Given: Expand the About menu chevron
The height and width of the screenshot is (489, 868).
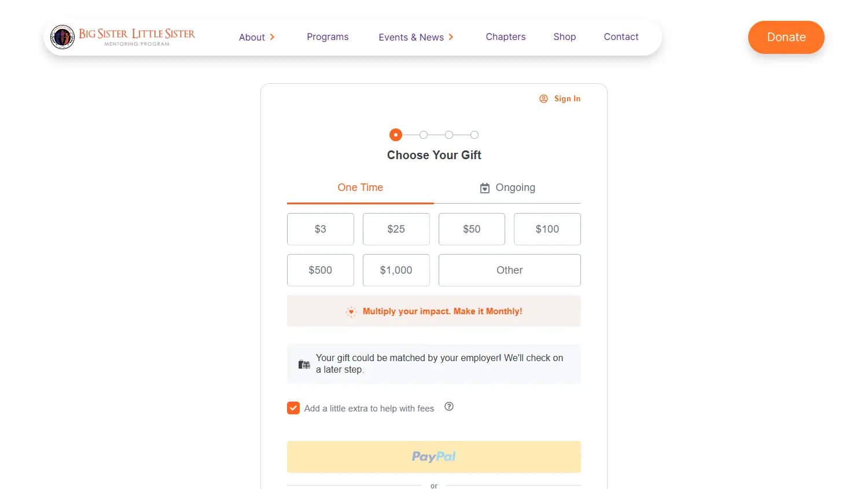Looking at the screenshot, I should 272,37.
